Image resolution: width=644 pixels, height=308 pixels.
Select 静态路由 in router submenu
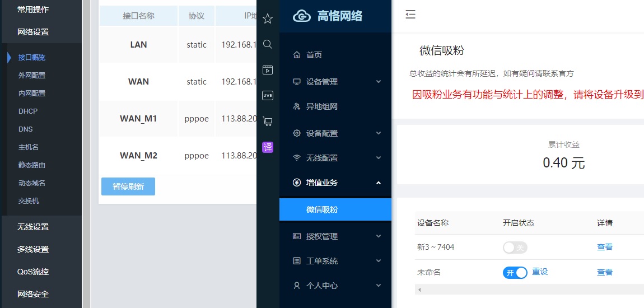[x=31, y=165]
